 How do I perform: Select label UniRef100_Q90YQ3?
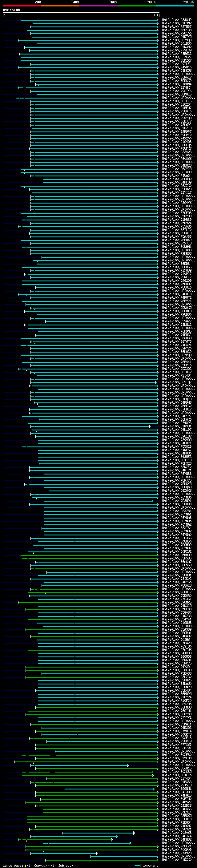pos(176,118)
